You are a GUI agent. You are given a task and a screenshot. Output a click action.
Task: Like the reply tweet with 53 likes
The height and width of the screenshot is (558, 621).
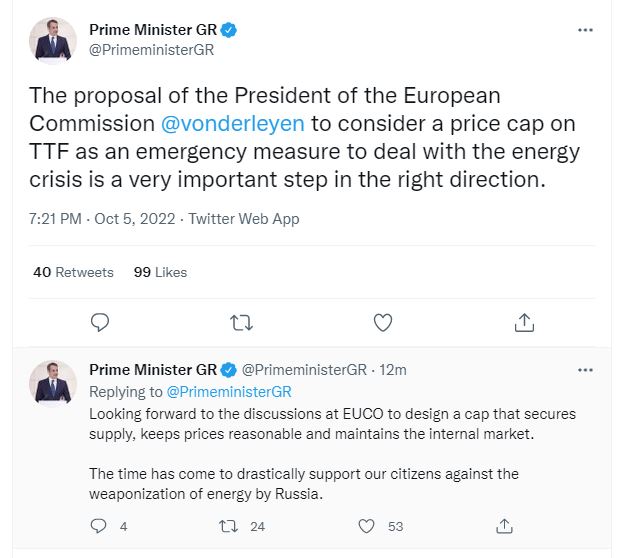[x=367, y=525]
